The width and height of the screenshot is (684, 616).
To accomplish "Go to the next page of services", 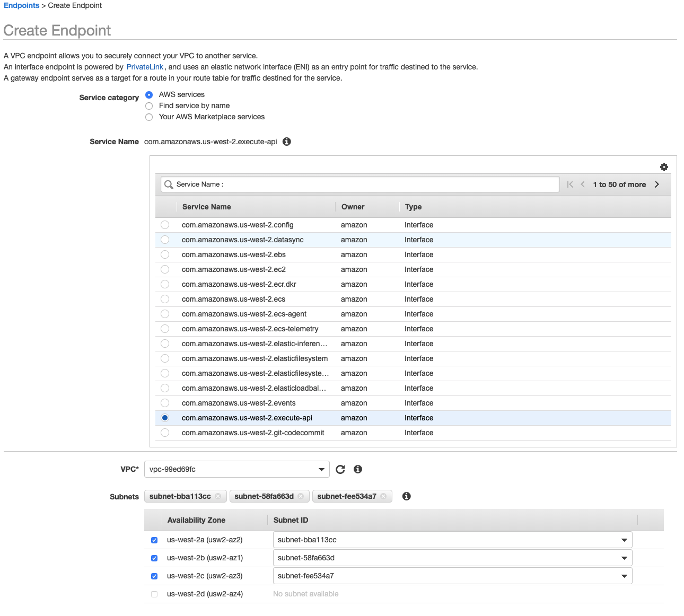I will point(657,184).
